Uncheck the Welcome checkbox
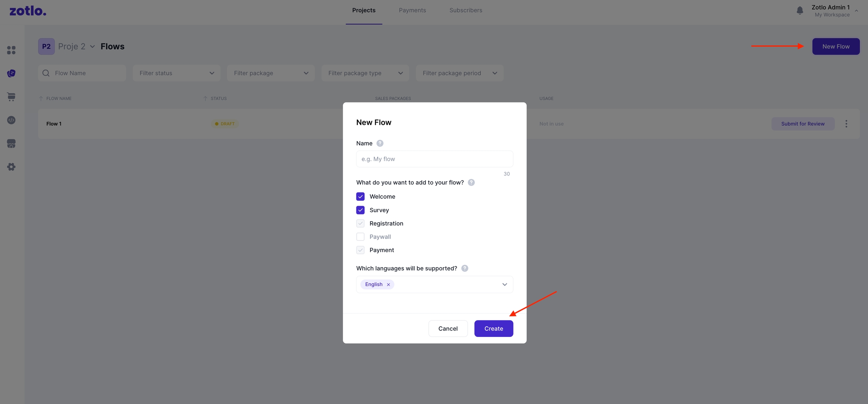This screenshot has height=404, width=868. click(x=360, y=197)
